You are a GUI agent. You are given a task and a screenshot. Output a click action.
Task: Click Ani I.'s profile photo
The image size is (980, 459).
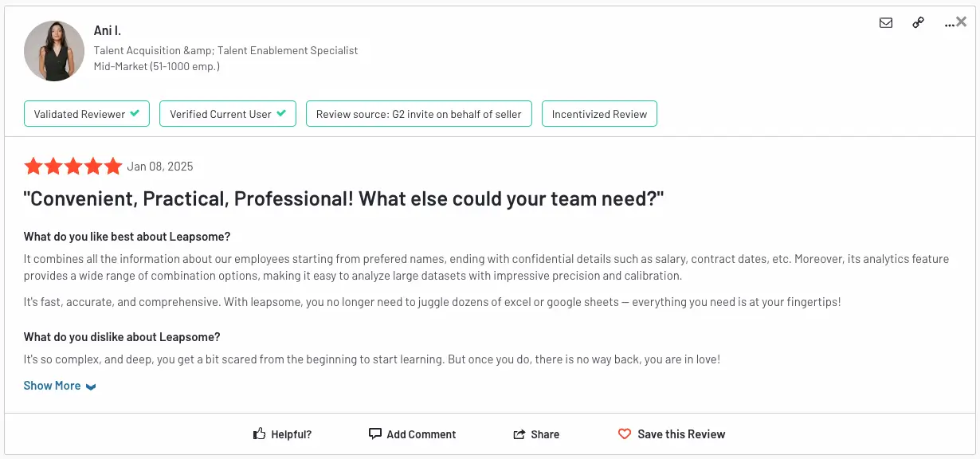(x=53, y=51)
